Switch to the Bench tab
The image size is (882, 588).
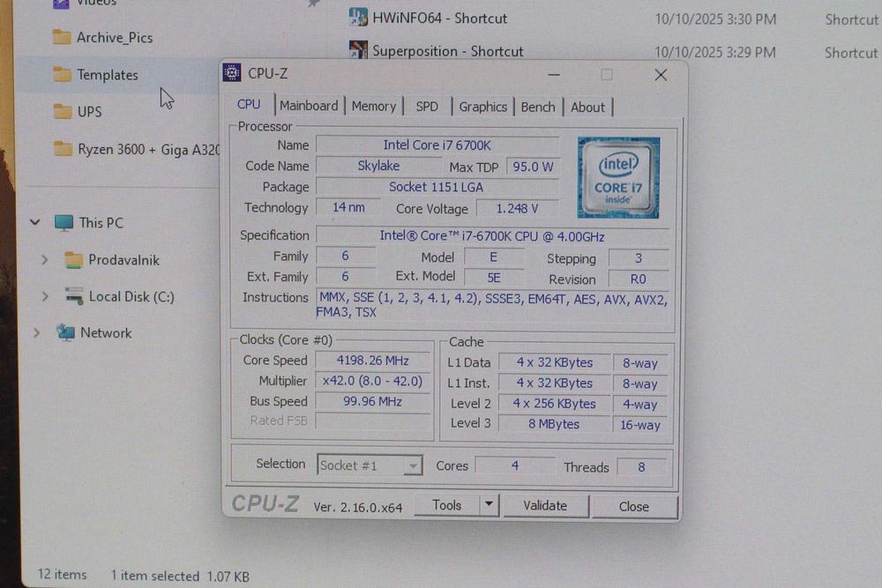[538, 107]
